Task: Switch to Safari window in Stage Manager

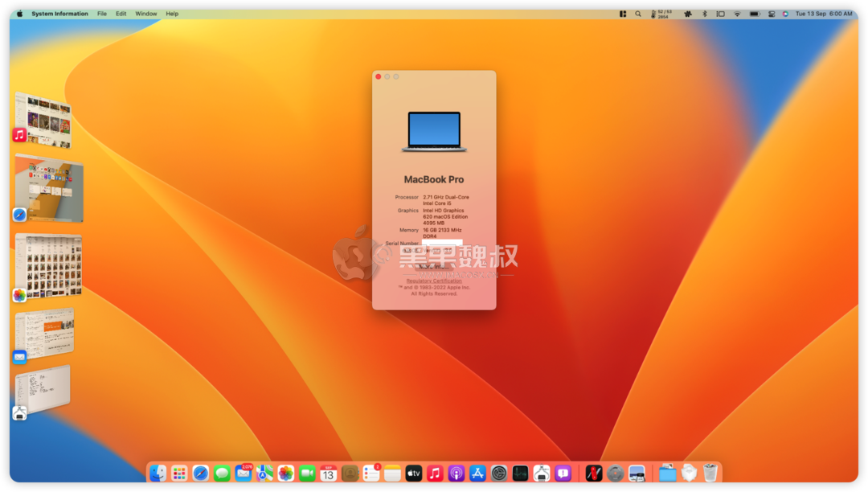Action: coord(49,188)
